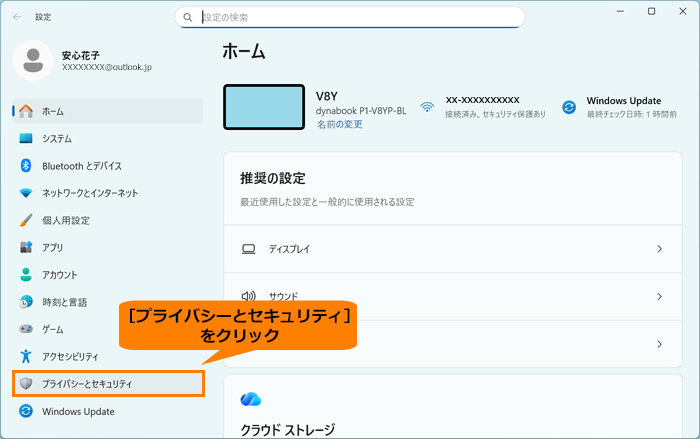Click the 個人用設定 paintbrush icon

[x=26, y=220]
